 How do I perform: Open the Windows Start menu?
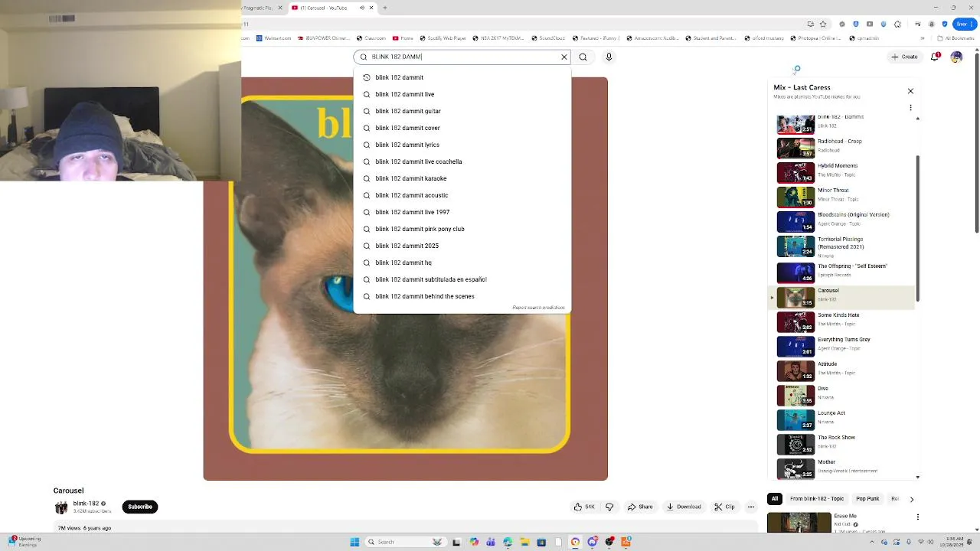[354, 542]
